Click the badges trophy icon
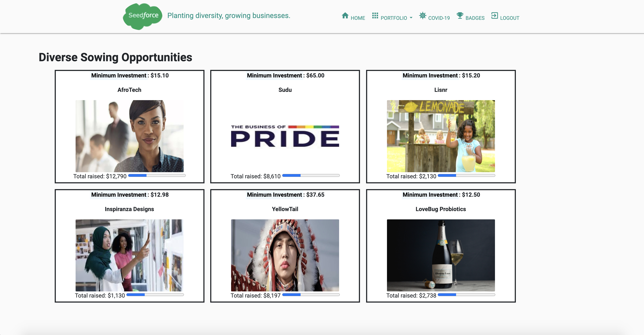 460,15
